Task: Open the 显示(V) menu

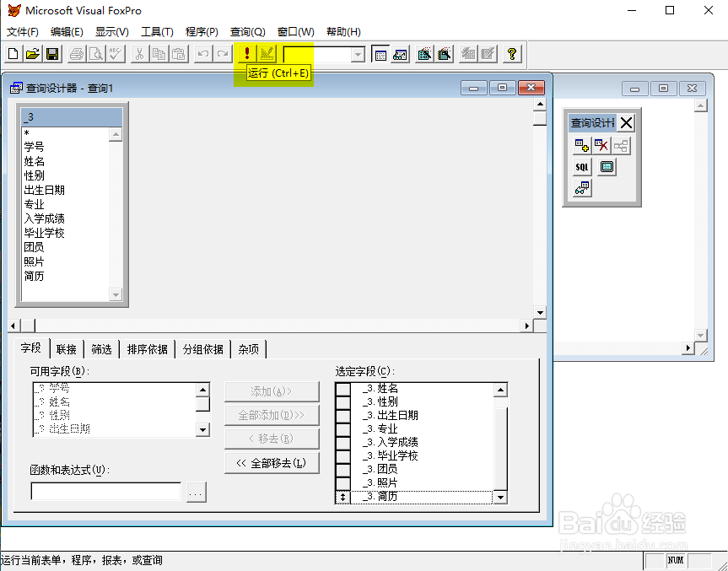Action: pyautogui.click(x=112, y=31)
